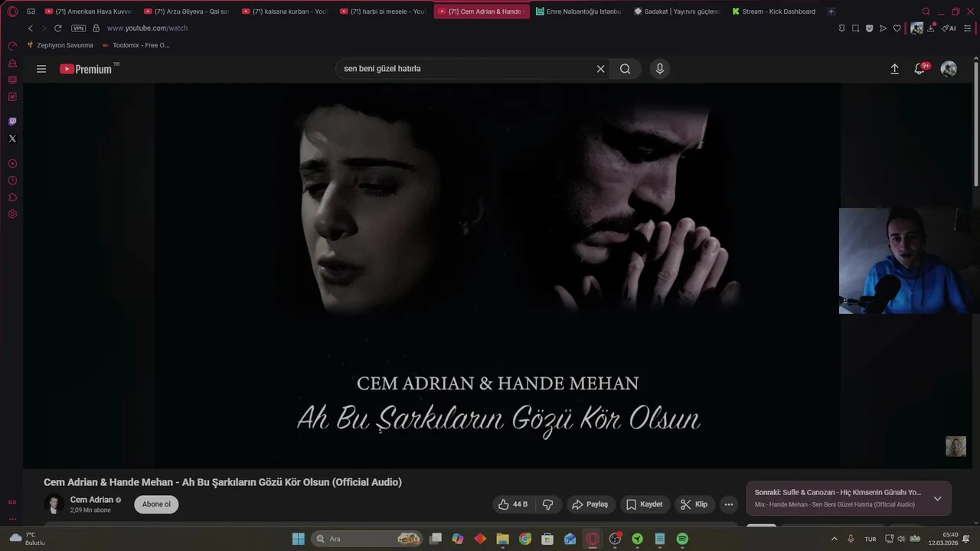The width and height of the screenshot is (980, 551).
Task: Open File Explorer from the taskbar
Action: 503,539
